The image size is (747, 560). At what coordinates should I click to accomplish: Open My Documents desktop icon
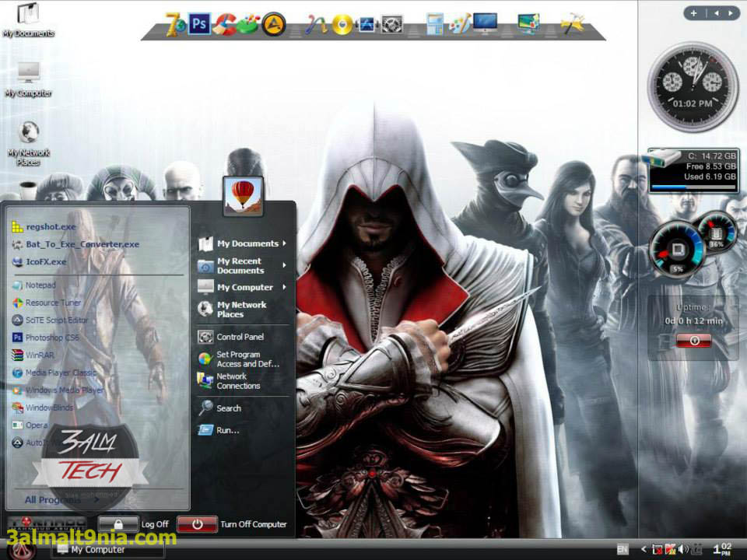[28, 19]
